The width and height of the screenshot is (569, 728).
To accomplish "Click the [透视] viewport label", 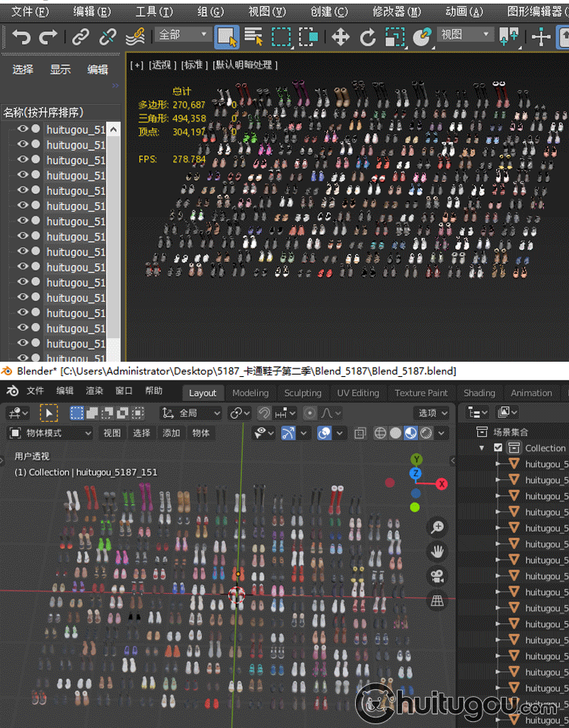I will pos(162,65).
